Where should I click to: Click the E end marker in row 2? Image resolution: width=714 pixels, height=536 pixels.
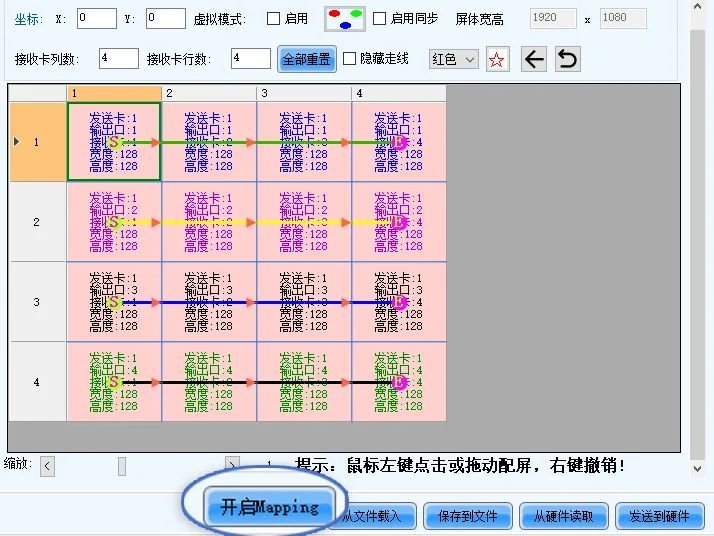coord(399,222)
